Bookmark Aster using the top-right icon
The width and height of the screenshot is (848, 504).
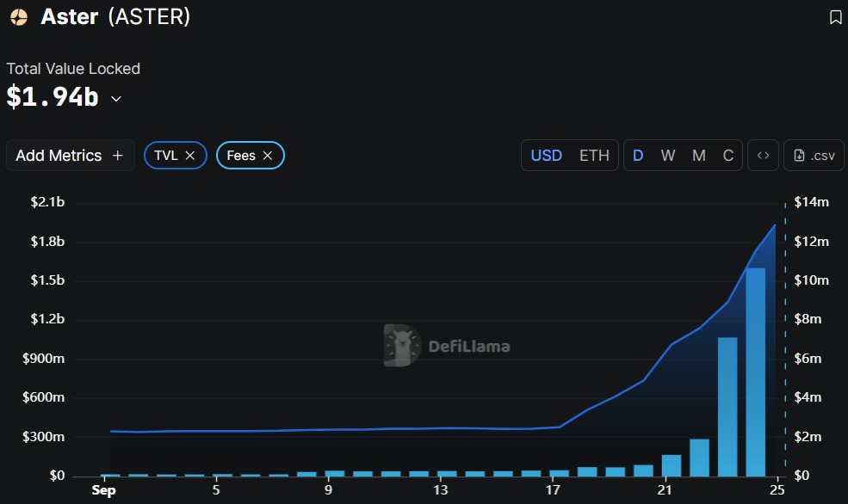834,16
